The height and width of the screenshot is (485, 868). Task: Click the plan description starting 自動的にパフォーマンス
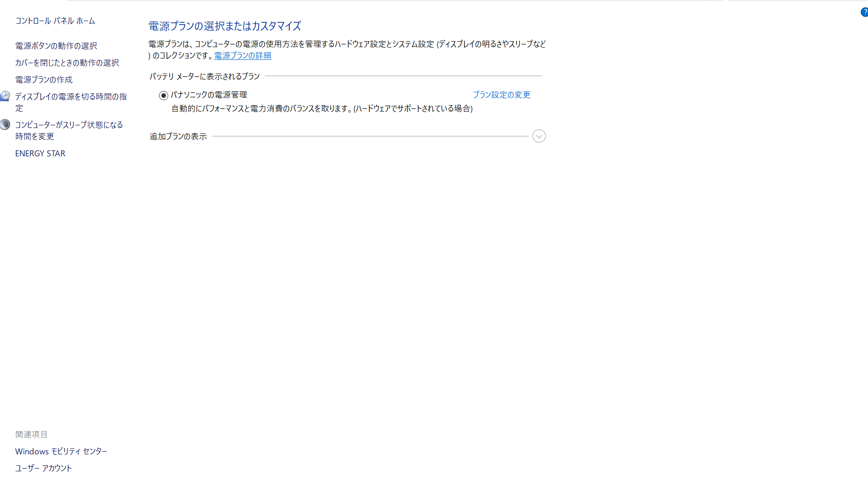pos(322,108)
